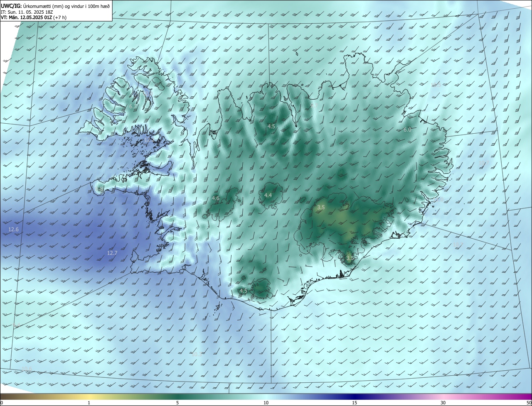532x406 pixels.
Task: Select the IT: Sun. 11. 05. 2025 18Z line
Action: click(27, 12)
